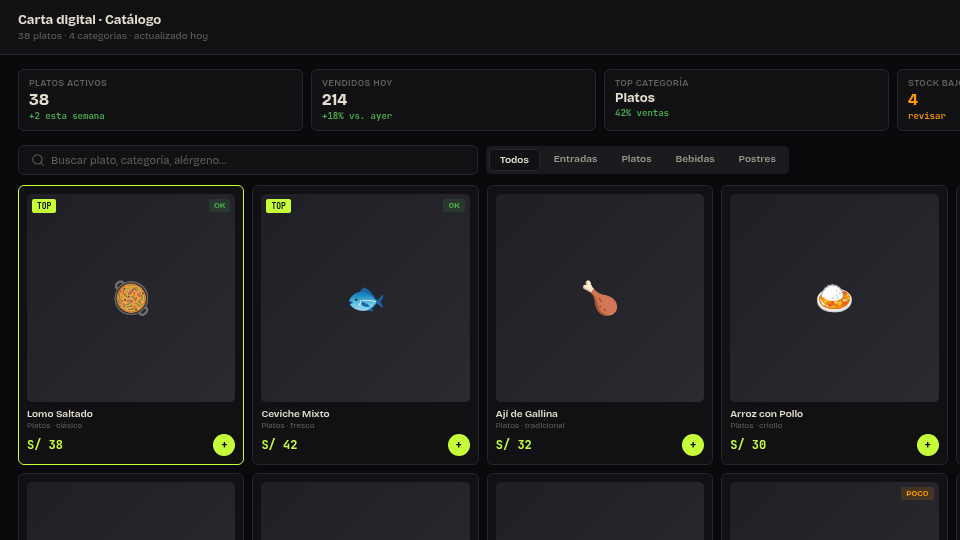Screen dimensions: 960x540
Task: Click the Arroz con Pollo rice emoji
Action: click(x=834, y=299)
